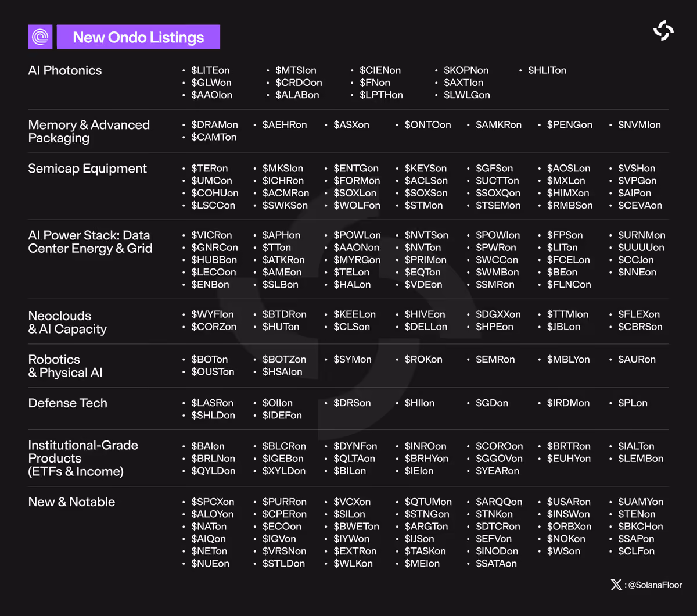Click the $YEARon ticker
The height and width of the screenshot is (616, 697).
tap(498, 471)
